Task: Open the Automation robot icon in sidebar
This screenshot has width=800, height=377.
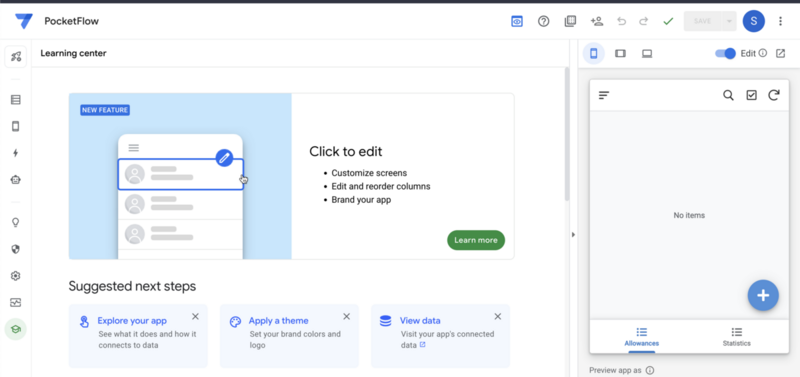Action: coord(16,180)
